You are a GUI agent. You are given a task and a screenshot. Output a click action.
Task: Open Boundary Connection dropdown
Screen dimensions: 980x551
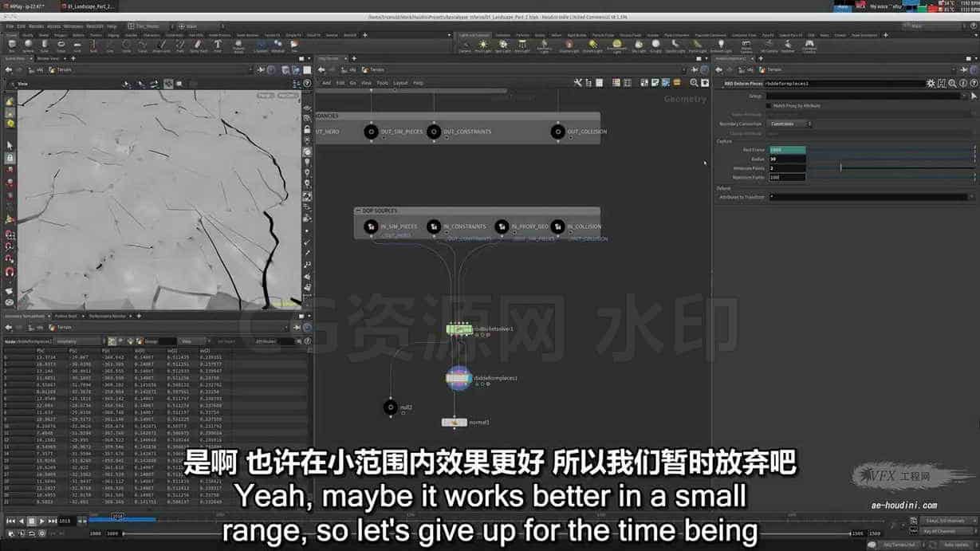[x=790, y=124]
